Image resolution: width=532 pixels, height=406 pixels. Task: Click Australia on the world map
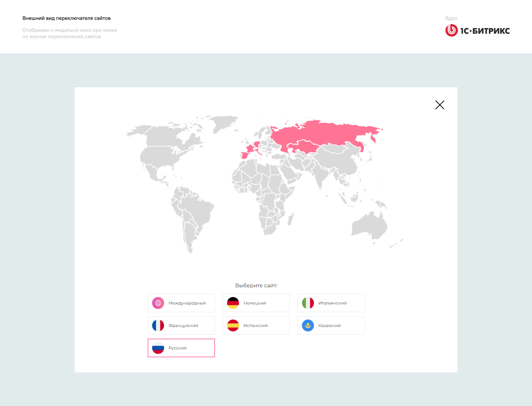click(x=369, y=225)
